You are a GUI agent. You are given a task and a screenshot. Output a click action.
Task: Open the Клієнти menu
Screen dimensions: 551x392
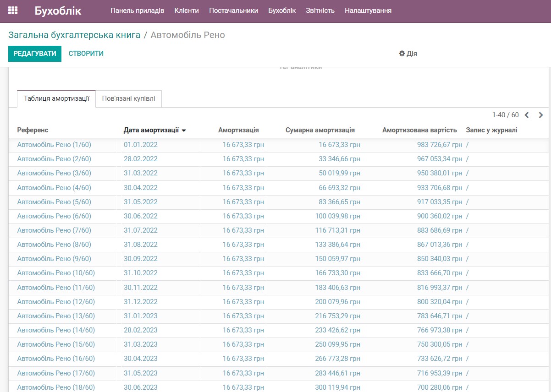pos(187,10)
